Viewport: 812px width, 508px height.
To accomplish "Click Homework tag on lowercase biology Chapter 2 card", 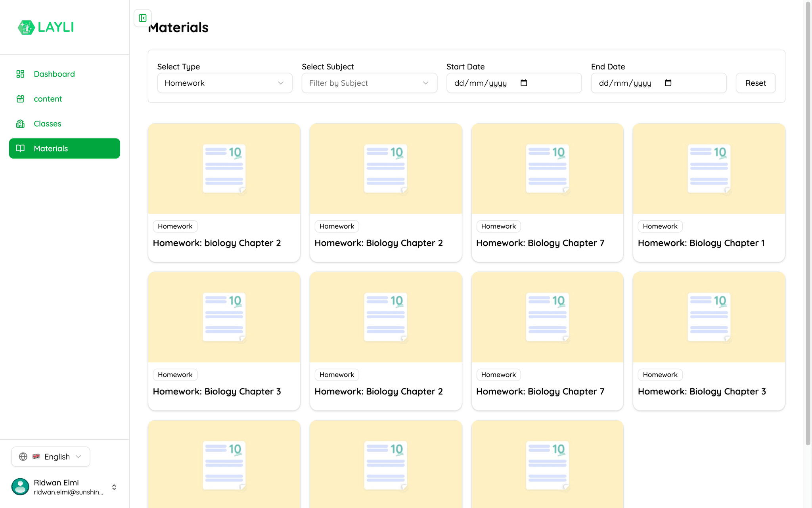I will click(x=175, y=226).
